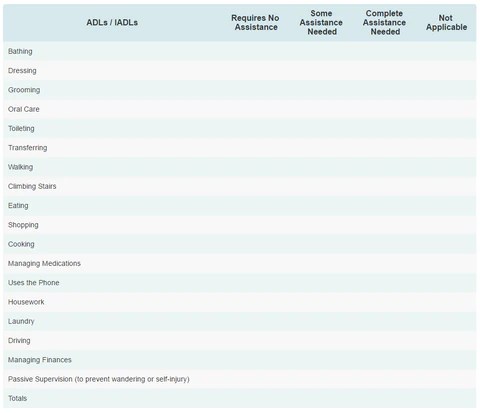Select the Housework row label

coord(26,302)
